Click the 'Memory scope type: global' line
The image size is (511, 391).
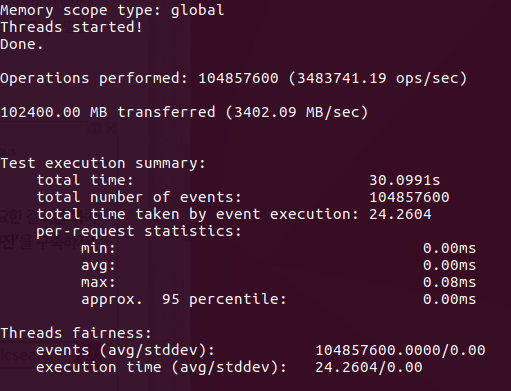[x=112, y=10]
